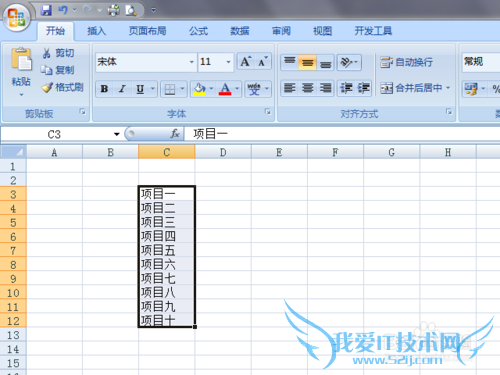The width and height of the screenshot is (500, 375).
Task: Launch the 对齐方式 dialog launcher
Action: (449, 112)
